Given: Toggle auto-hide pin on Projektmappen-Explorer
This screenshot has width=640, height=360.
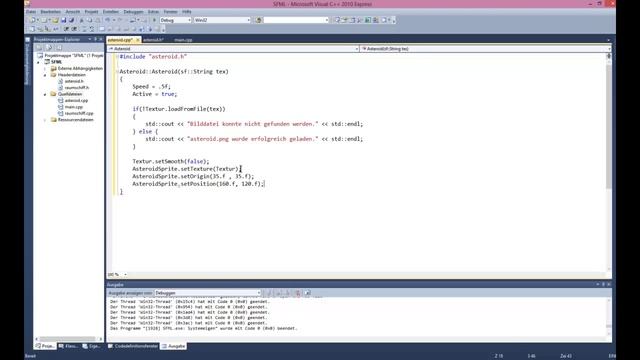Looking at the screenshot, I should [x=96, y=39].
